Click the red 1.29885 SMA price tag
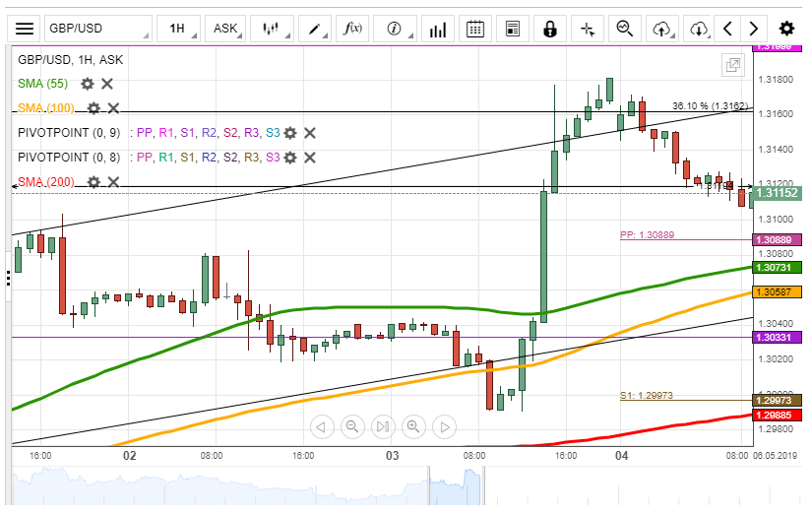This screenshot has height=515, width=812. click(778, 415)
